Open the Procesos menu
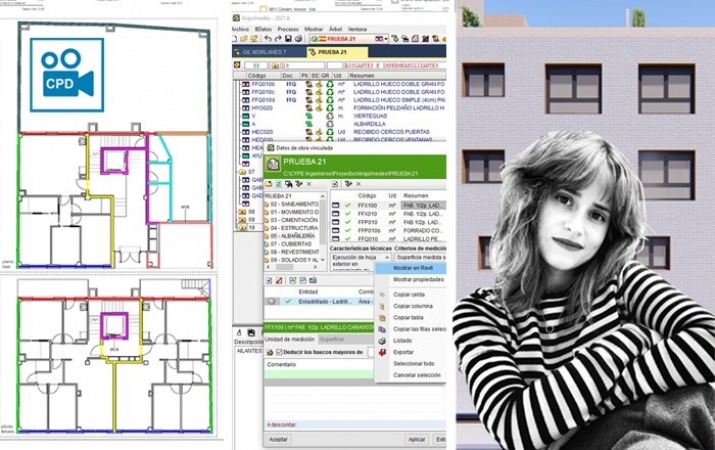715x450 pixels. tap(288, 29)
